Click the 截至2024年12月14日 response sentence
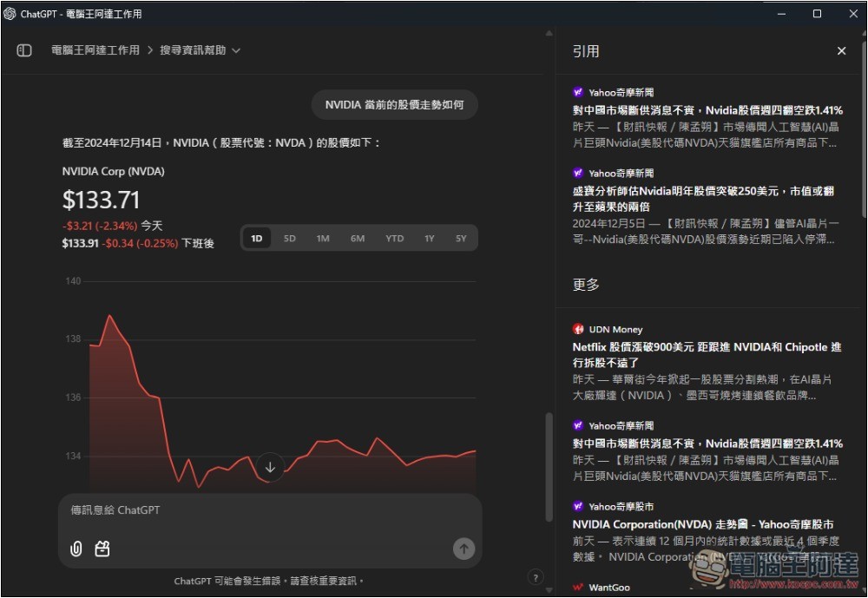 tap(221, 143)
